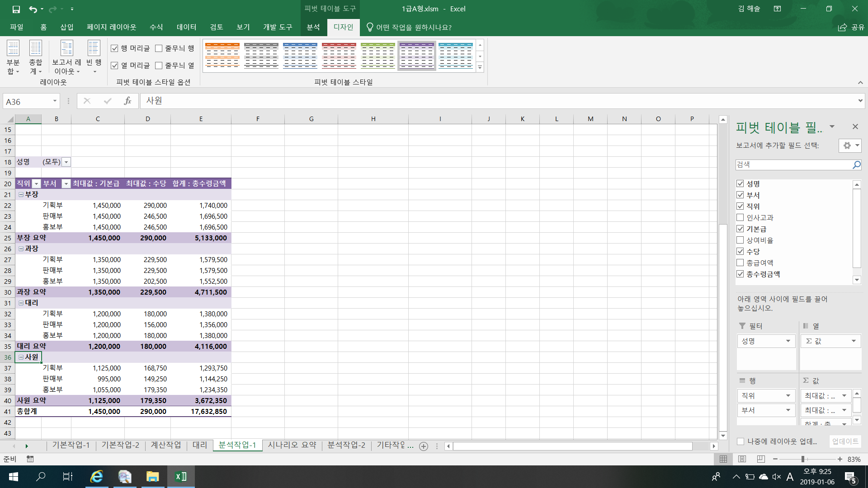Screen dimensions: 868x488
Task: Open the 분석 ribbon tab
Action: tap(313, 27)
